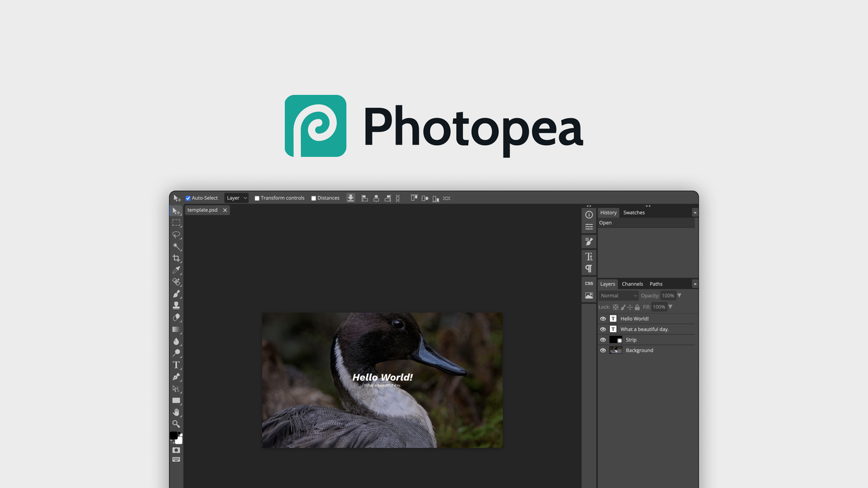Select the Zoom tool
The height and width of the screenshot is (488, 868).
[x=177, y=424]
